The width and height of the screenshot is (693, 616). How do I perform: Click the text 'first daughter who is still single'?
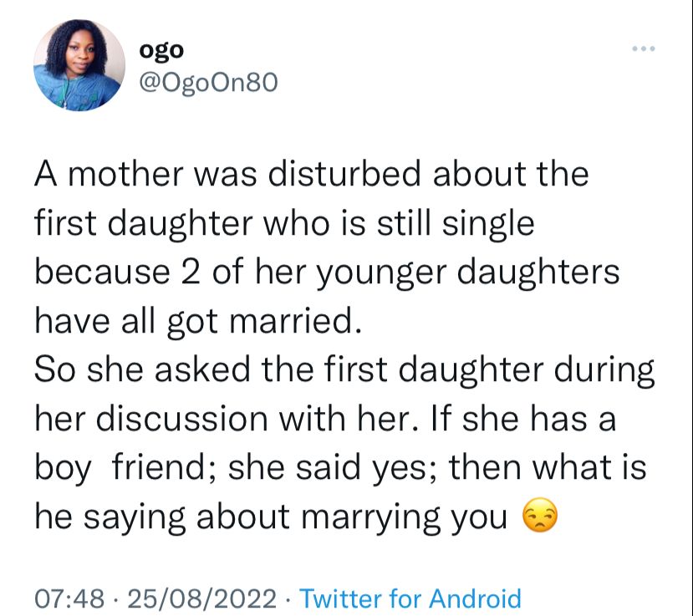283,225
